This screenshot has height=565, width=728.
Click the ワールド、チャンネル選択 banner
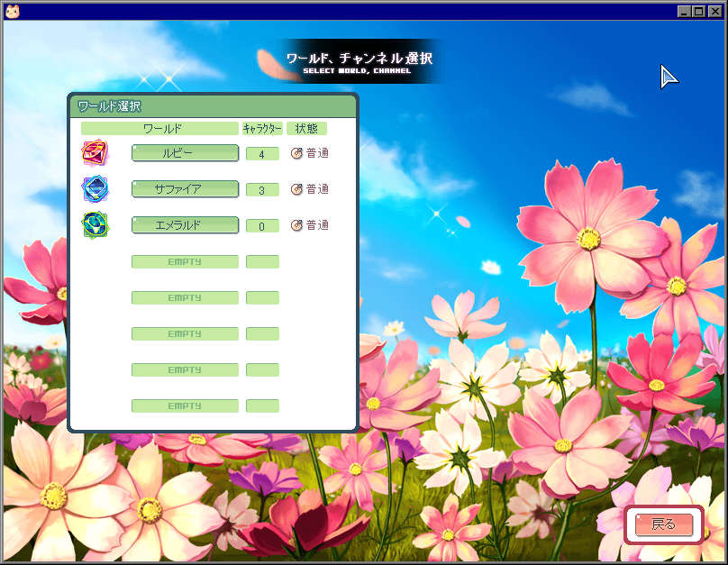tap(359, 62)
